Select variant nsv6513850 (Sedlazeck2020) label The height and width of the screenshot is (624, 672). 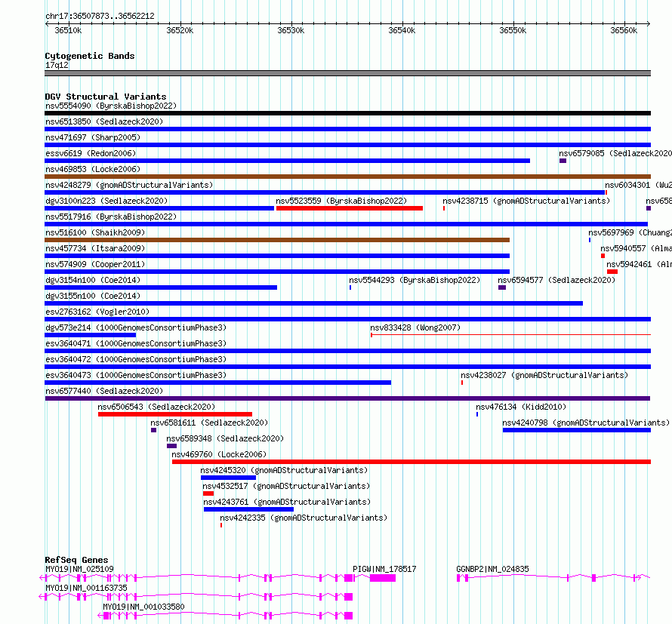click(x=104, y=121)
